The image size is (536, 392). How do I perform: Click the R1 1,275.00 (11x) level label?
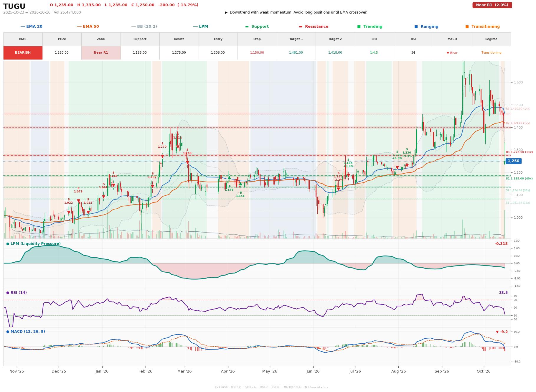[519, 152]
